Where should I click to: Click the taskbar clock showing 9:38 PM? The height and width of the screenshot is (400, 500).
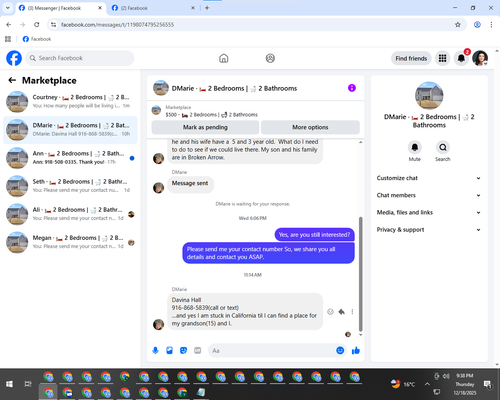pyautogui.click(x=465, y=384)
